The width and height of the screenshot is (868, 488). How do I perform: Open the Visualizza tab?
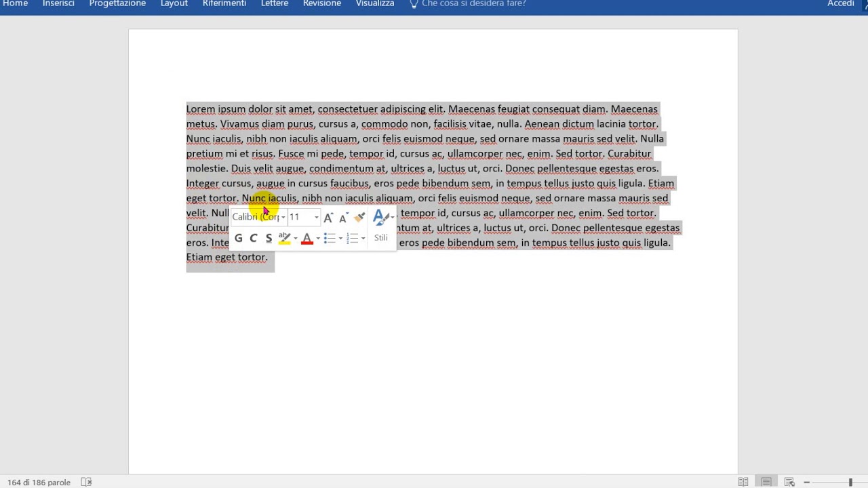click(374, 4)
